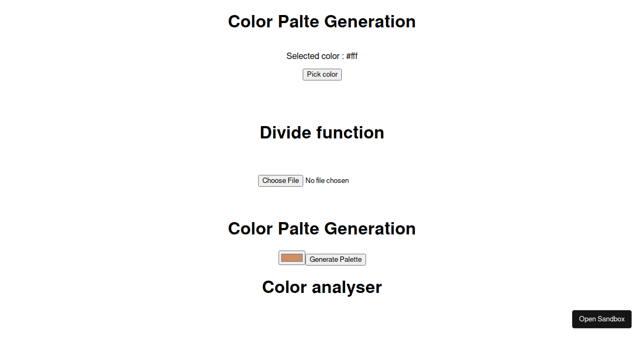Click the Pick color button

coord(322,75)
